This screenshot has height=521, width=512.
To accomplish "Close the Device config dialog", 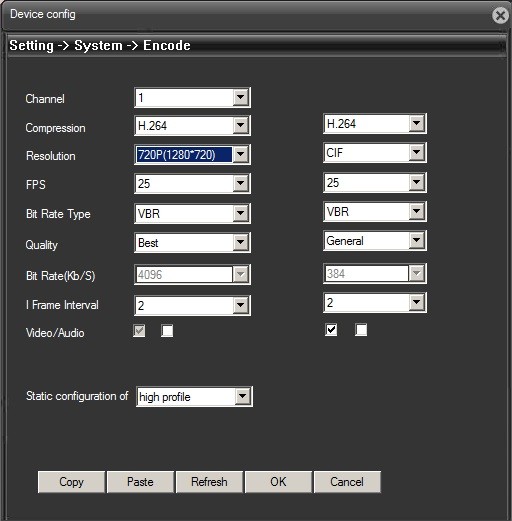I will pyautogui.click(x=500, y=15).
